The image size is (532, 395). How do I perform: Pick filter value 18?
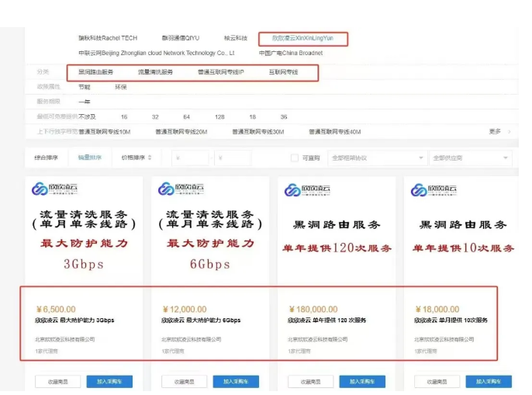(x=253, y=117)
